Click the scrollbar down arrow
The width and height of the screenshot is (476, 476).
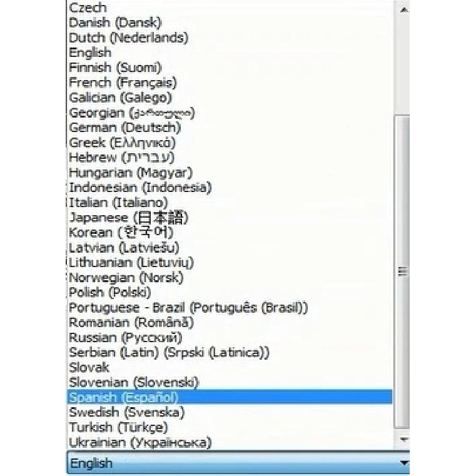click(403, 439)
